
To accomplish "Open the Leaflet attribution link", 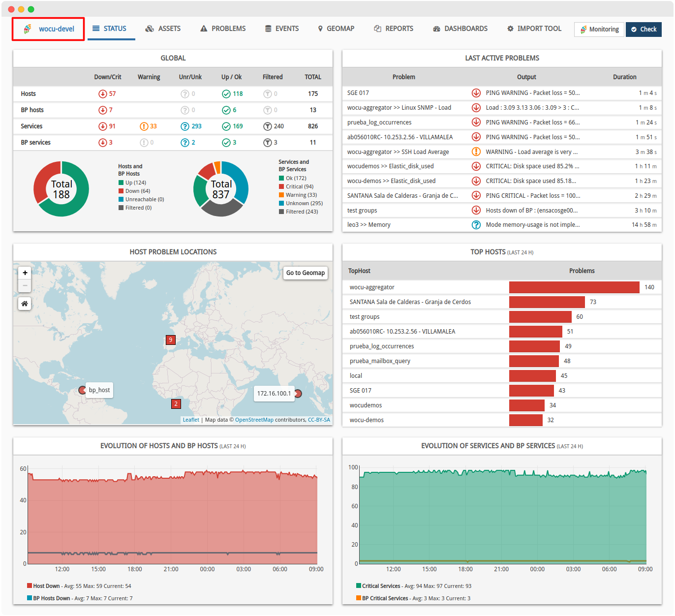I will tap(191, 420).
